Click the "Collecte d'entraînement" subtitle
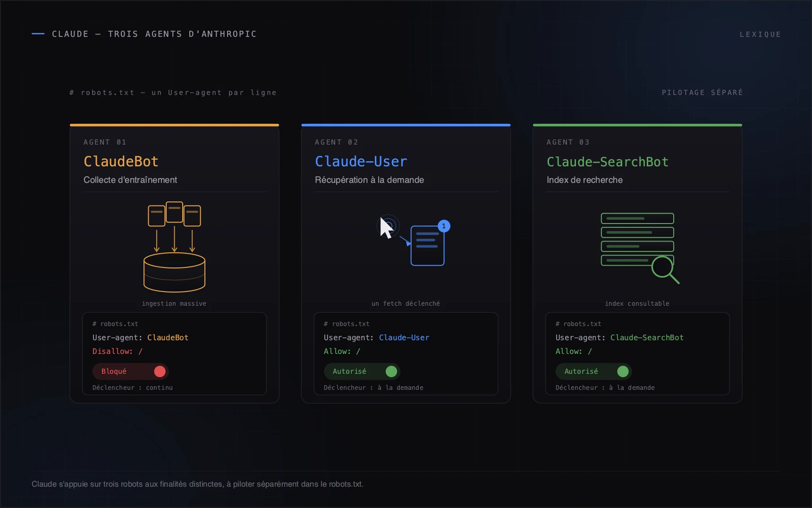Image resolution: width=812 pixels, height=508 pixels. click(130, 180)
